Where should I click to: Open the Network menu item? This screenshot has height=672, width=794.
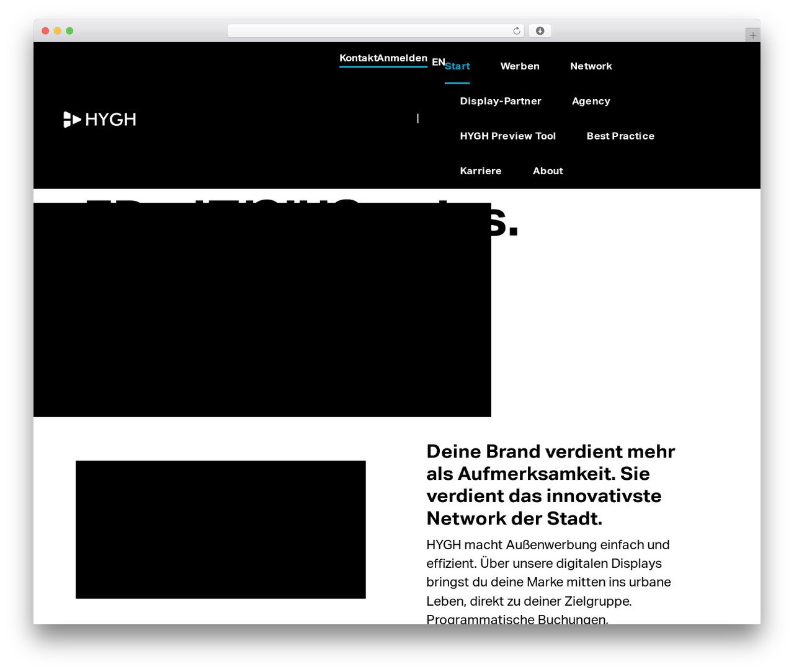pyautogui.click(x=591, y=66)
